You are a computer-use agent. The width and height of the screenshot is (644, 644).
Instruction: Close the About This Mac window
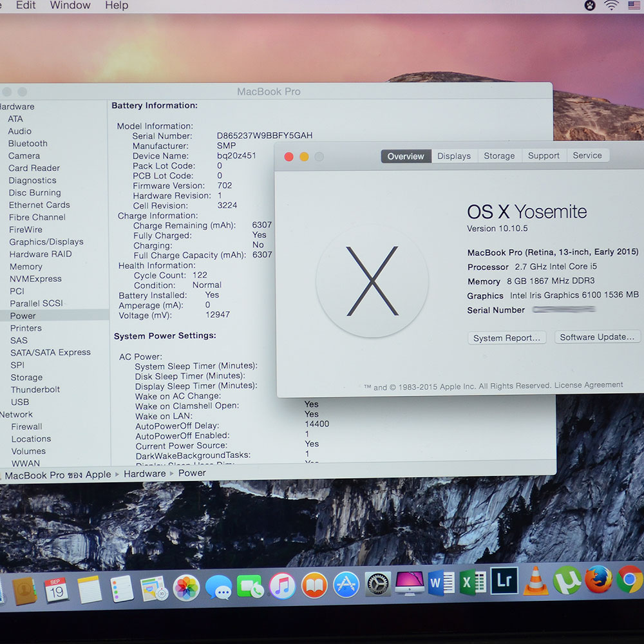289,157
